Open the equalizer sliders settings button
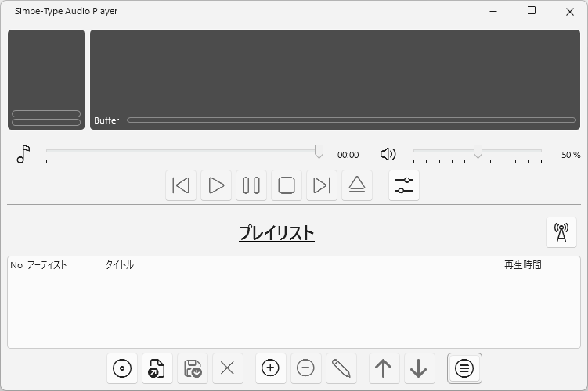This screenshot has width=588, height=391. coord(404,185)
